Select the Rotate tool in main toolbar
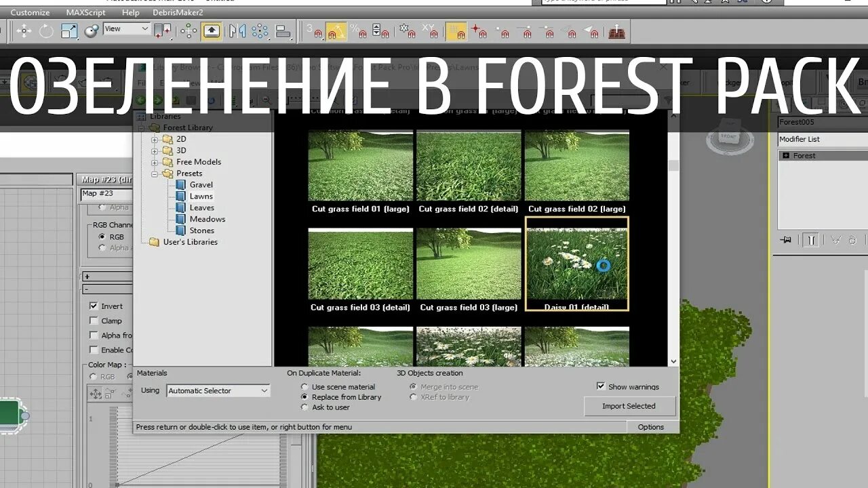Image resolution: width=868 pixels, height=488 pixels. pos(46,30)
